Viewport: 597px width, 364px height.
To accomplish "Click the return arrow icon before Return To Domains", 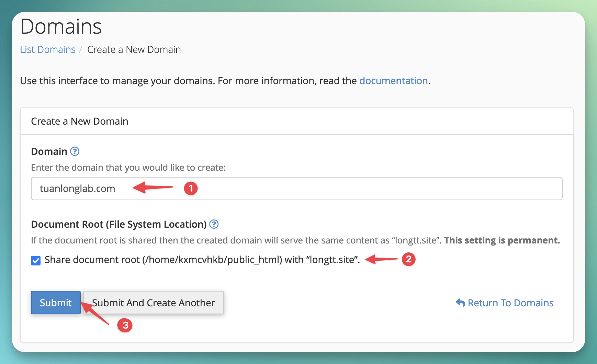I will point(460,303).
